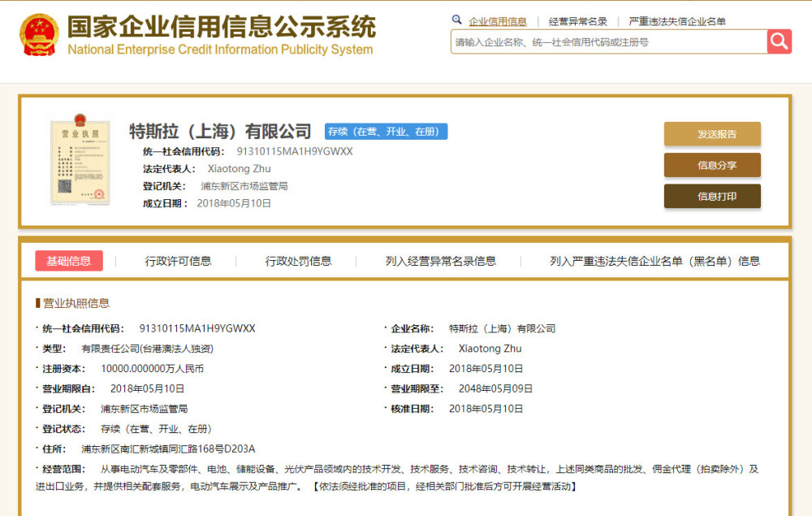Click the 登记状态 value 存续（在营、开业、在册）
812x516 pixels.
pos(157,429)
